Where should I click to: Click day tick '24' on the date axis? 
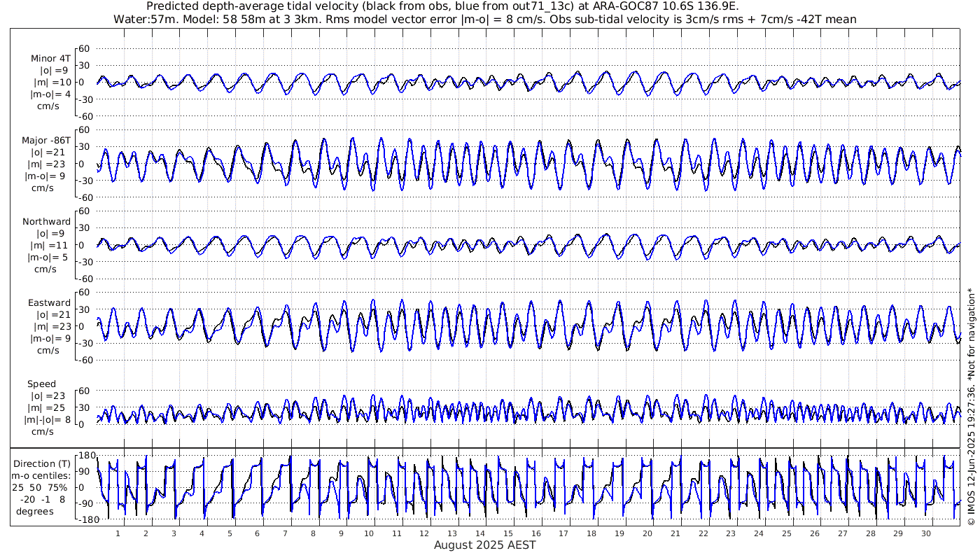click(x=759, y=533)
